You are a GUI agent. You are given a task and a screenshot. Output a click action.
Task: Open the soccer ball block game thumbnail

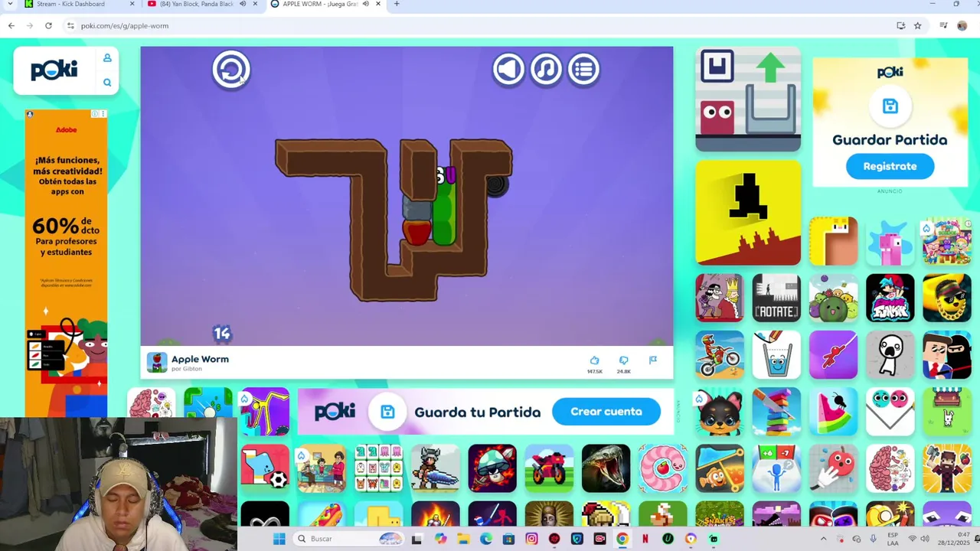(x=265, y=468)
